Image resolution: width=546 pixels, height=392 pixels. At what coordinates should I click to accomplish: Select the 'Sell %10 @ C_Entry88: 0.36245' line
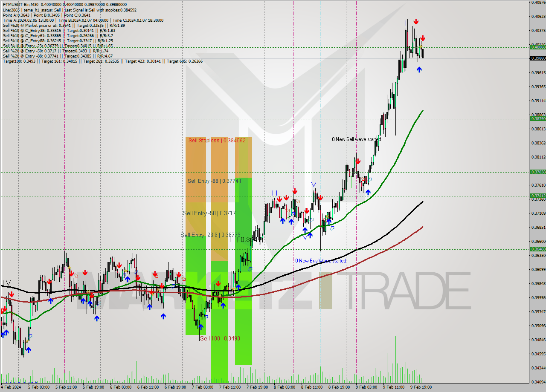pos(58,40)
